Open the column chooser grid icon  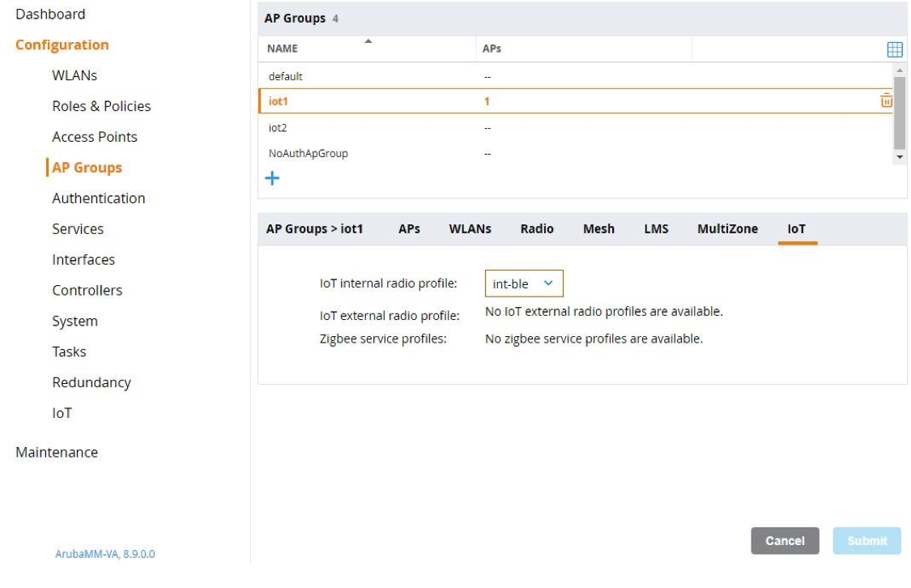click(894, 49)
